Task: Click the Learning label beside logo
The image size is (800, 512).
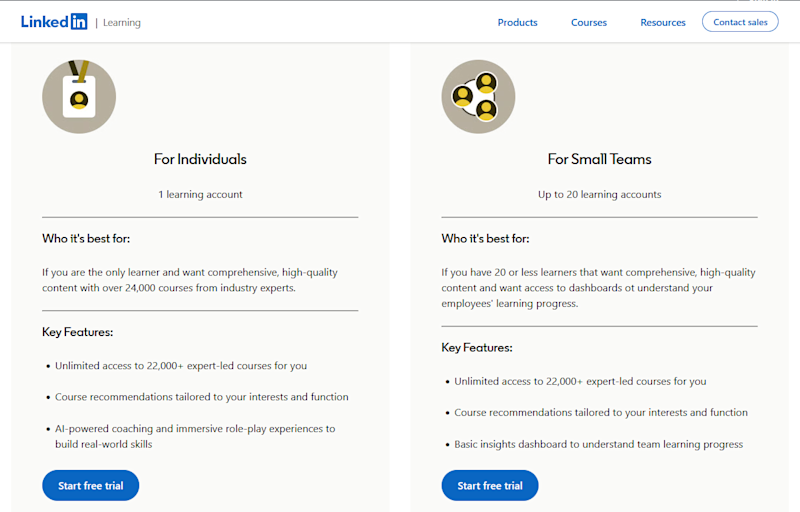Action: tap(121, 22)
